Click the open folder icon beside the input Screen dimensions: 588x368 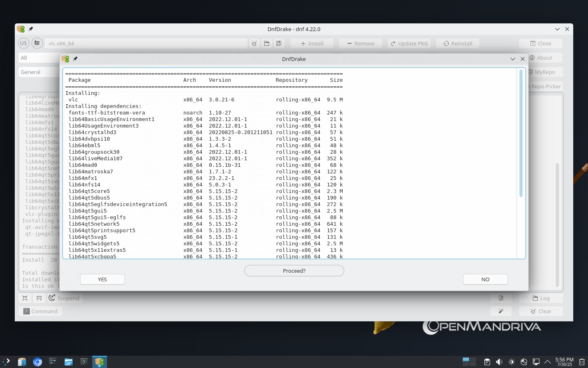pos(267,43)
